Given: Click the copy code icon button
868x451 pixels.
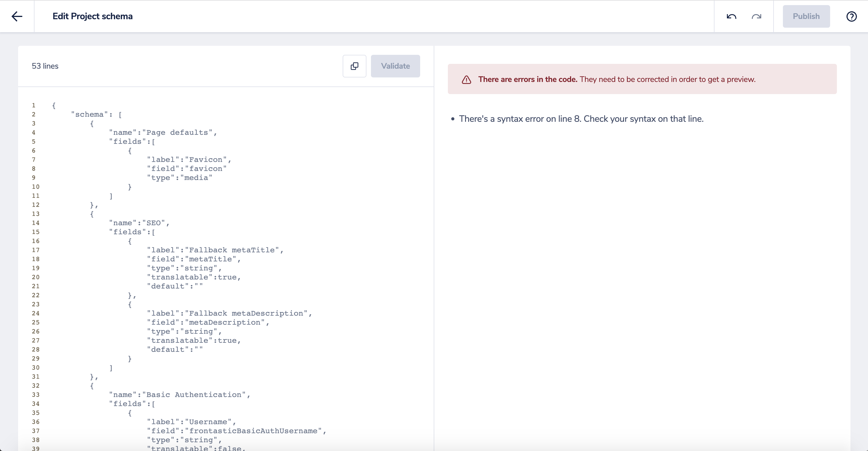Looking at the screenshot, I should pyautogui.click(x=354, y=66).
